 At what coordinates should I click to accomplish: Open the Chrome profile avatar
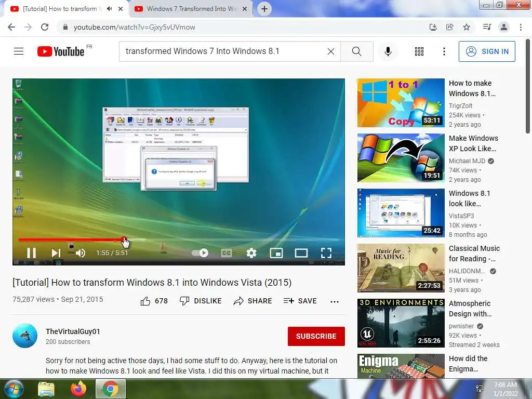pyautogui.click(x=504, y=27)
